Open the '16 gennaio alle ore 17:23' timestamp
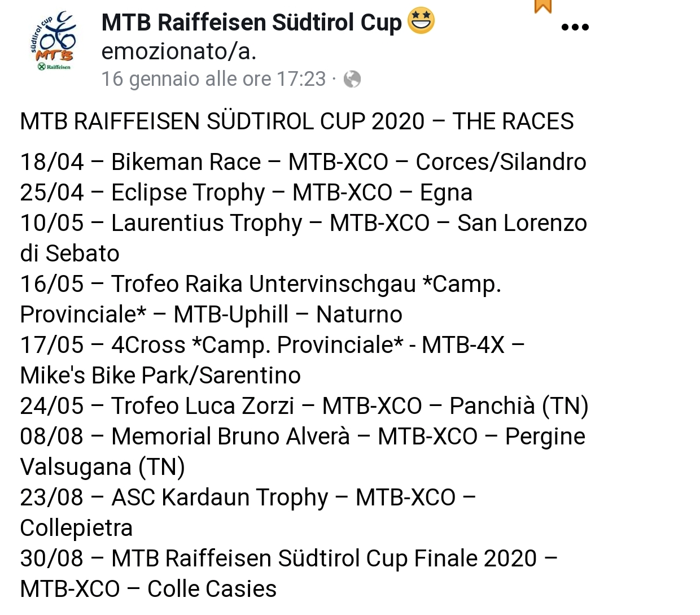This screenshot has width=700, height=615. (214, 79)
